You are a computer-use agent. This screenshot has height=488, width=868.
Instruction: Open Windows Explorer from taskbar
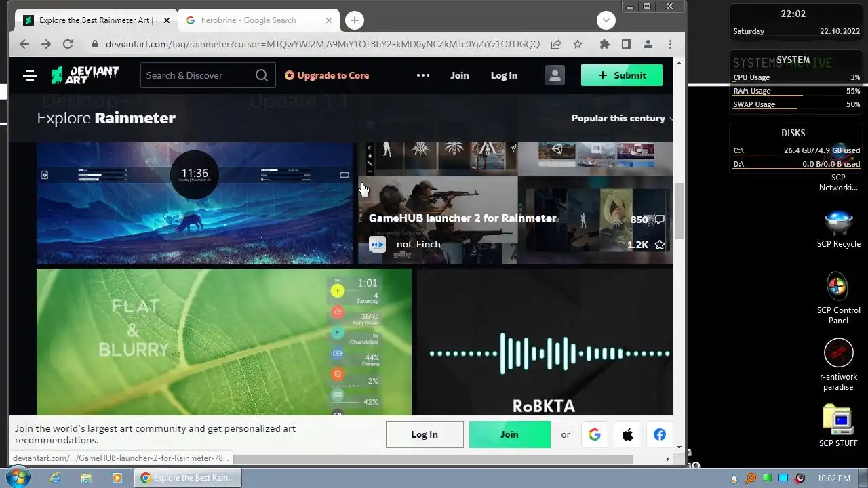(86, 478)
